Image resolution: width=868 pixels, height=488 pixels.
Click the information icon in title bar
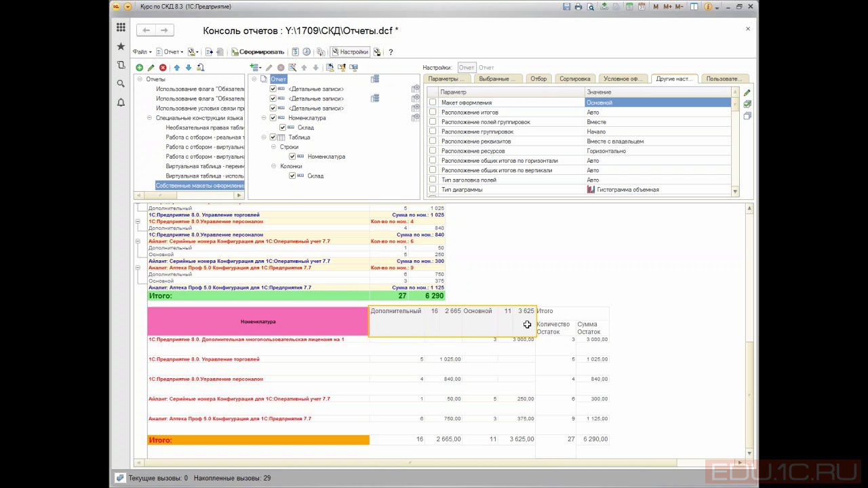click(x=707, y=6)
